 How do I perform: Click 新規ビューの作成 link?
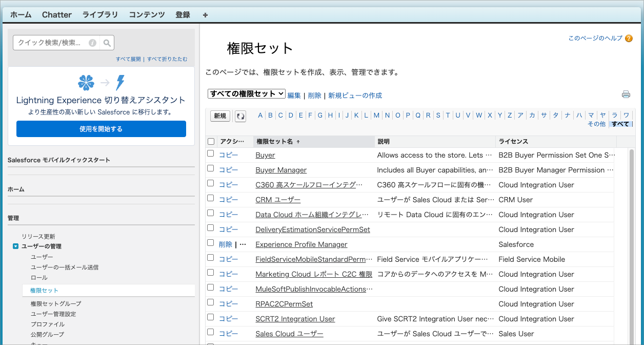pos(355,95)
